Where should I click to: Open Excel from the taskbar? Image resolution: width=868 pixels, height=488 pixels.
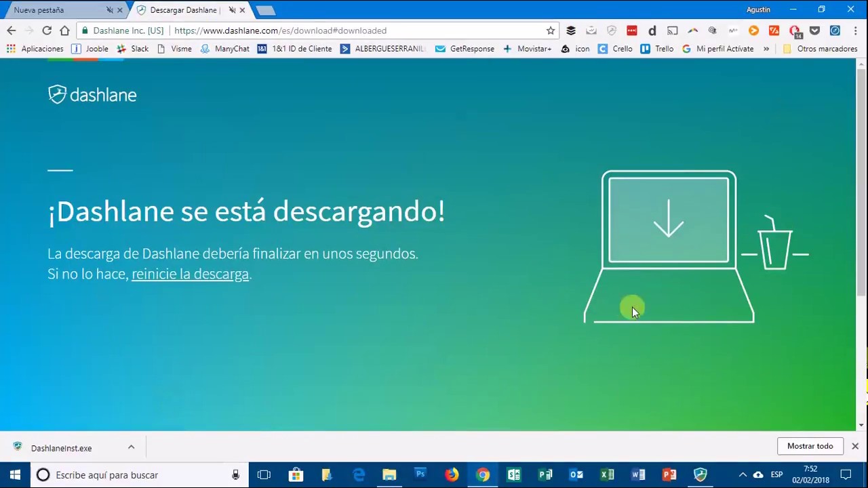pos(607,475)
